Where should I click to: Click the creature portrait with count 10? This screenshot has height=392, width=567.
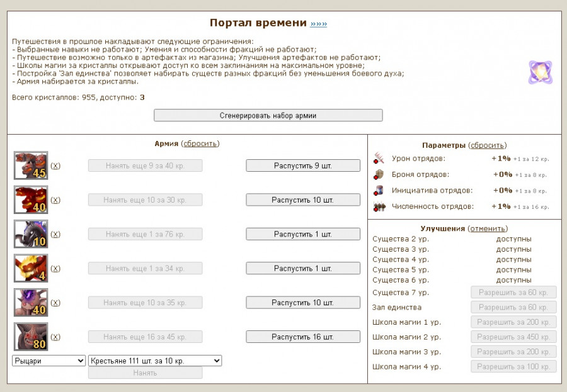click(31, 234)
